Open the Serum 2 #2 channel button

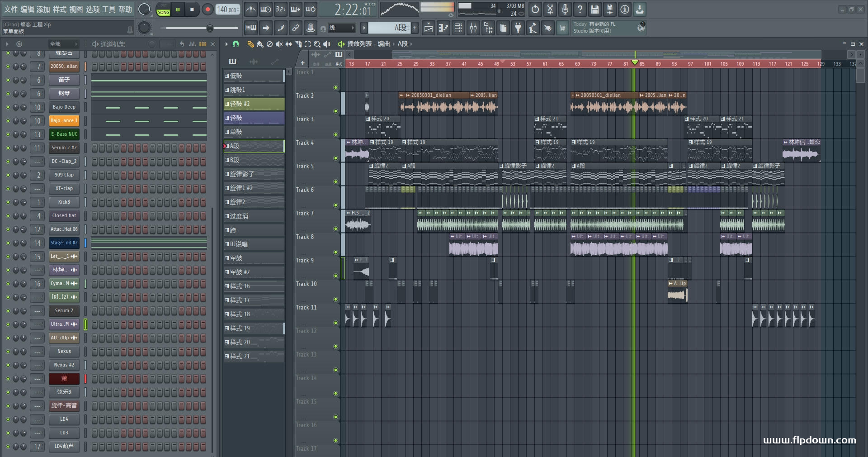64,148
